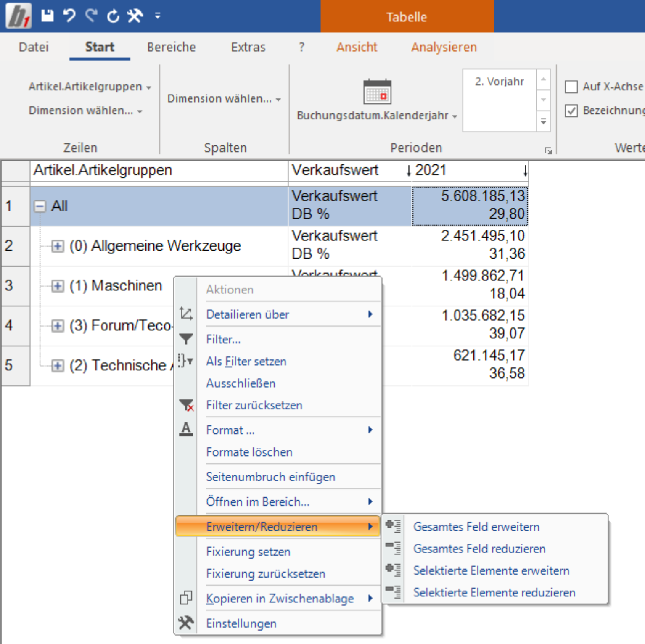Uncheck the Bezeichnung checkbox

(x=571, y=111)
